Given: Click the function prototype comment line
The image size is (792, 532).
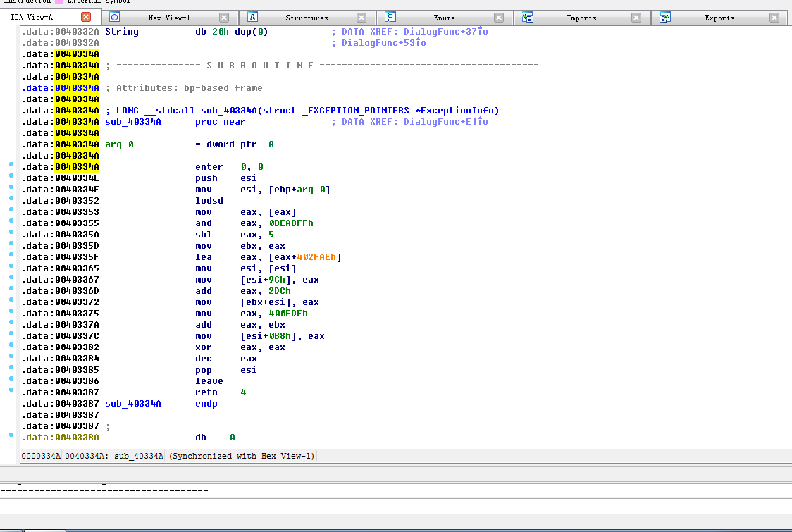Looking at the screenshot, I should coord(302,111).
